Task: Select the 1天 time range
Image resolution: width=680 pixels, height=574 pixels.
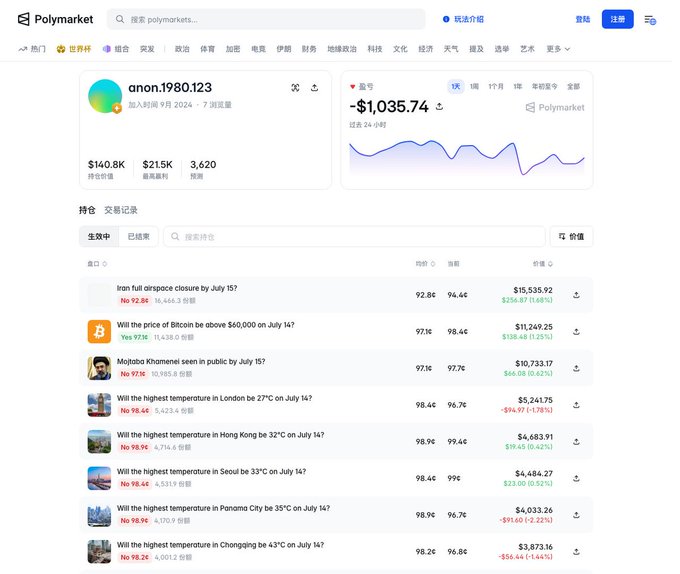Action: tap(455, 86)
